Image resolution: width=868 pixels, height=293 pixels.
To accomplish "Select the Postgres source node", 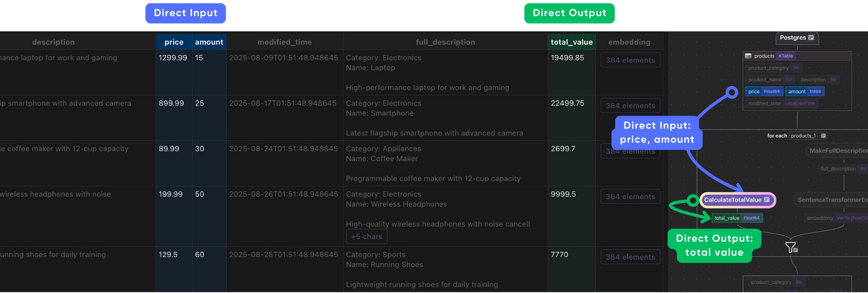I will pos(797,38).
